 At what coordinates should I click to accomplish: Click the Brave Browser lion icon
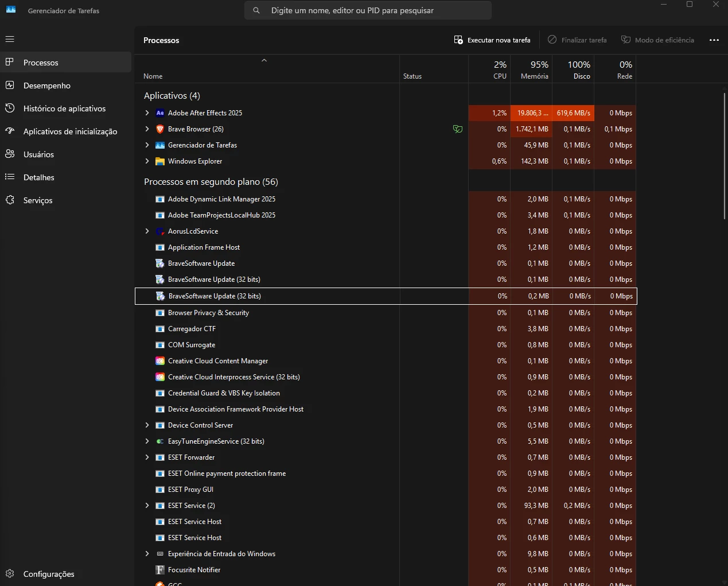pyautogui.click(x=160, y=129)
